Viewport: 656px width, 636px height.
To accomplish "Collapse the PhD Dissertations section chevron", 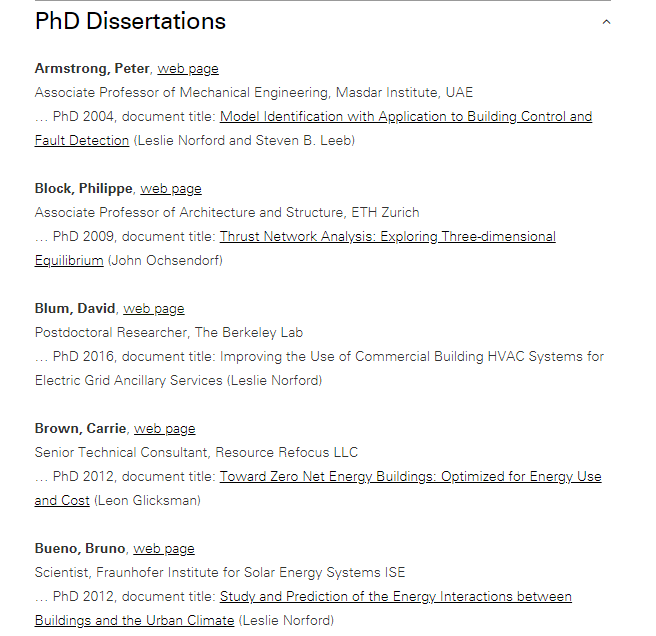I will [x=606, y=22].
